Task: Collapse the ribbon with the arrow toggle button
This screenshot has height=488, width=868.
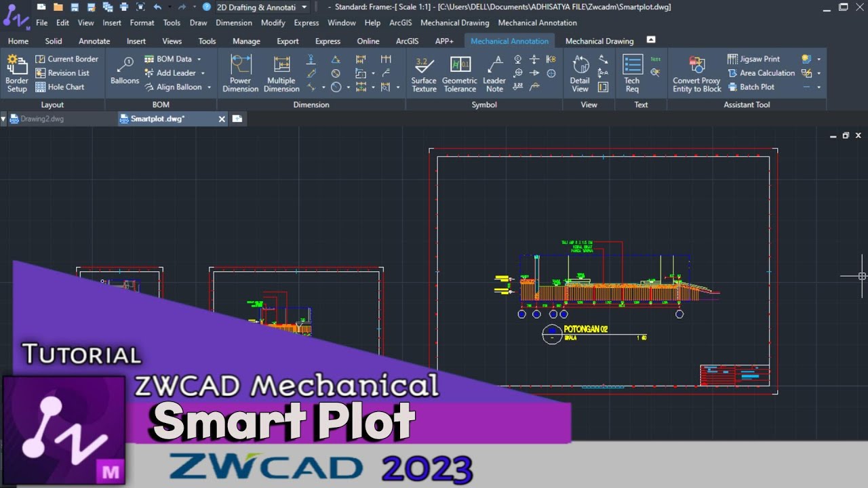Action: [x=650, y=40]
